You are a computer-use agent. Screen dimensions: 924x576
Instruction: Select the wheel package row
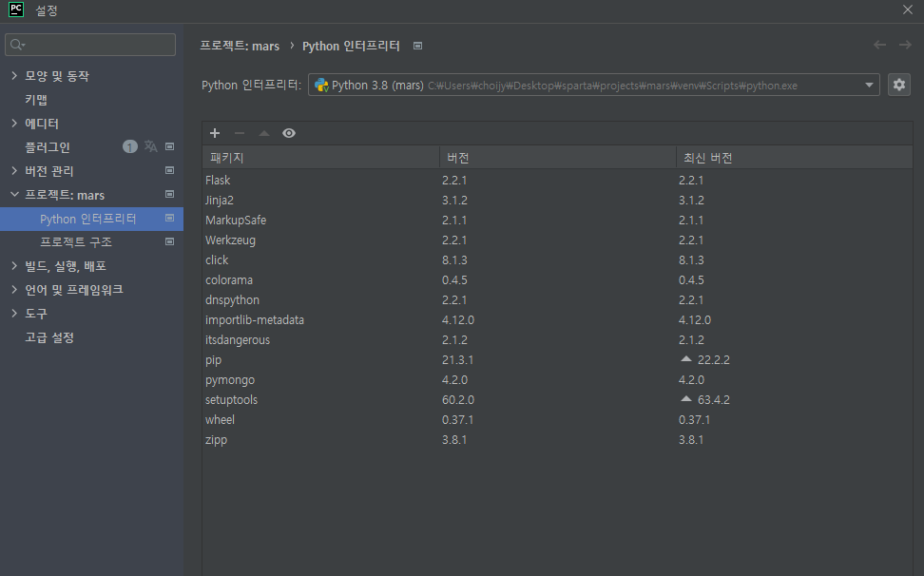(x=557, y=420)
